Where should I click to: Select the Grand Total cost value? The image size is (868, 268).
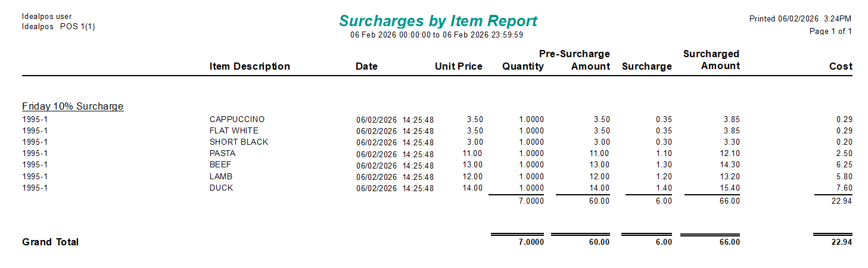[x=842, y=242]
